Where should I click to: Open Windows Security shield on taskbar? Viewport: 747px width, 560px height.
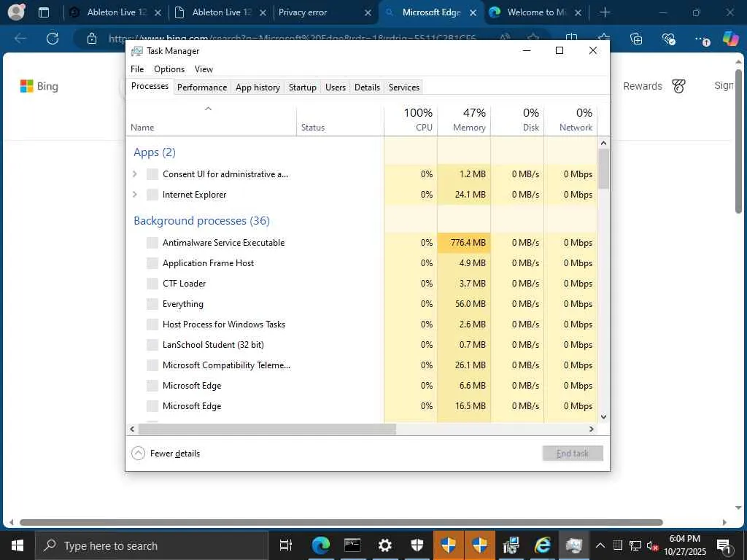click(x=417, y=545)
